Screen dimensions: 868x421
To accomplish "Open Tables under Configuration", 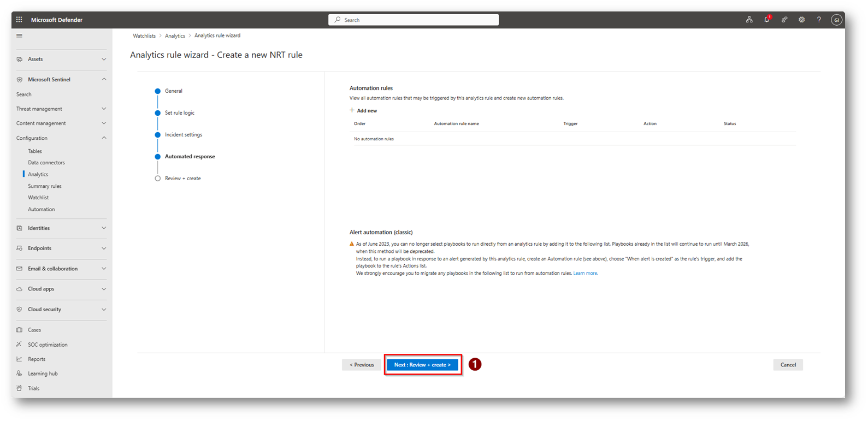I will (x=35, y=151).
